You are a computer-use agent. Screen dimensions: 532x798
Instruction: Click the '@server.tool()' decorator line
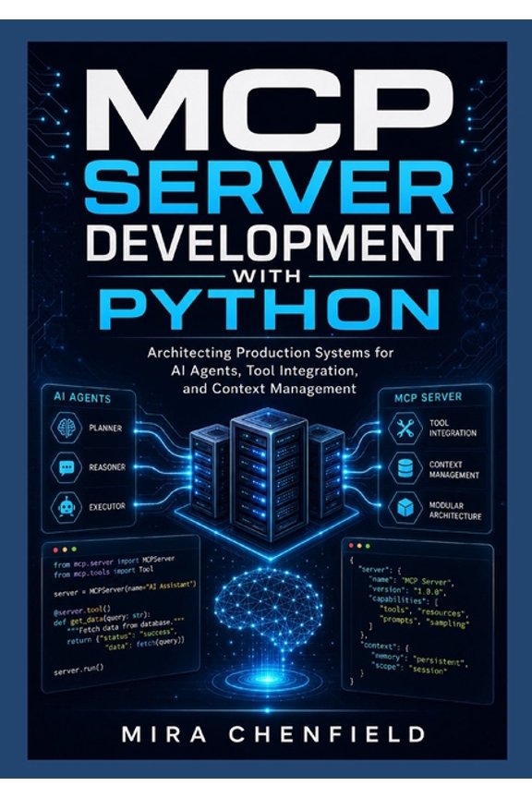pos(81,609)
